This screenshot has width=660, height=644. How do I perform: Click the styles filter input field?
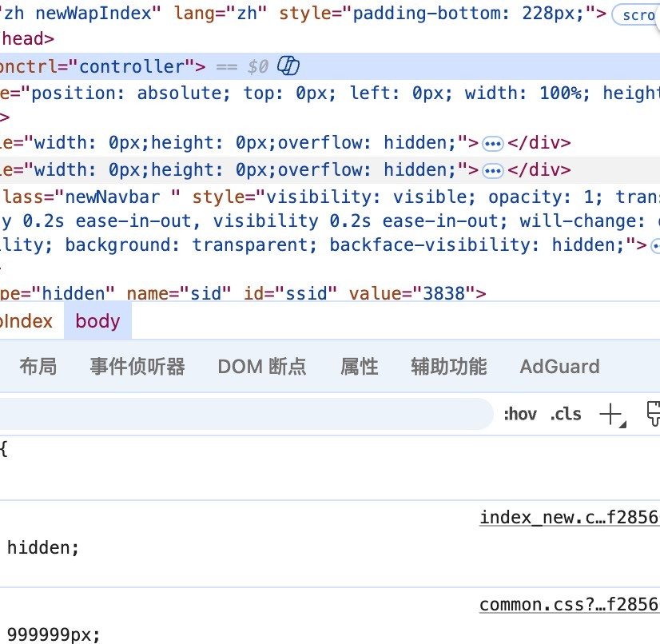click(x=240, y=414)
